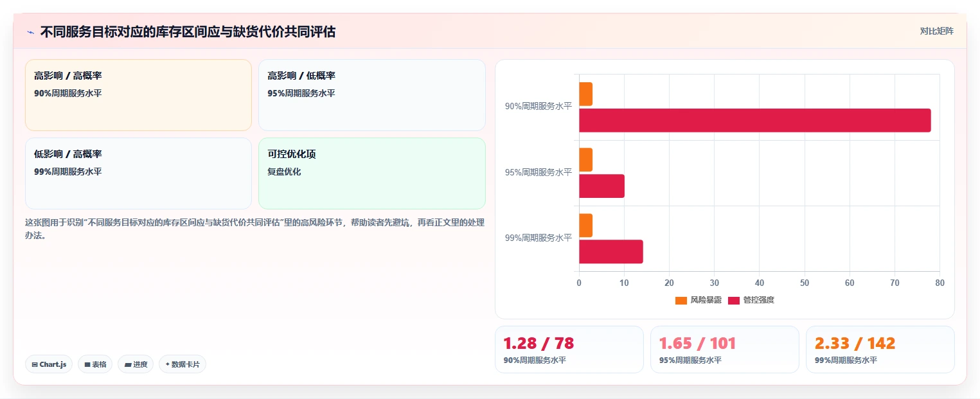980x399 pixels.
Task: Click the x-axis tick label 80
Action: pos(940,283)
